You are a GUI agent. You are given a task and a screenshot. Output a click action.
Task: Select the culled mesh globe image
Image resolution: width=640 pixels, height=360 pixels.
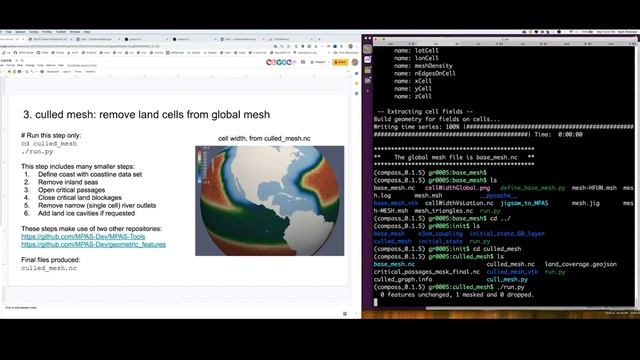point(269,201)
